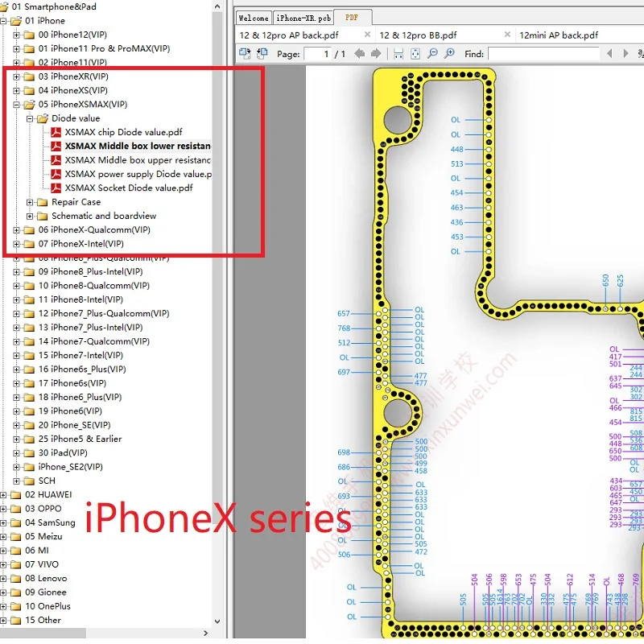Click the zoom in magnifier icon

coord(450,53)
